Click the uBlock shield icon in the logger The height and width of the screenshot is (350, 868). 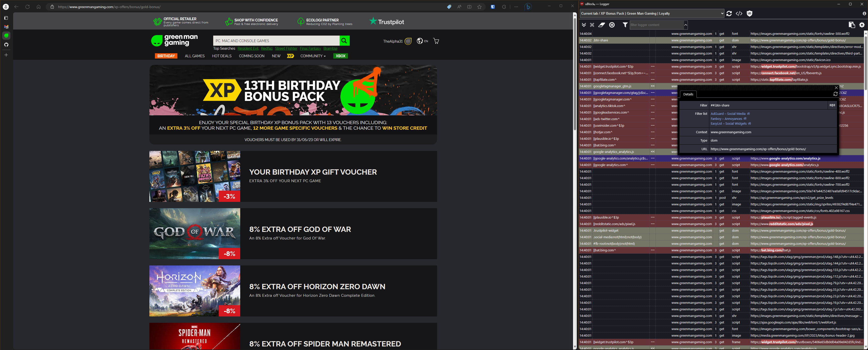[750, 13]
